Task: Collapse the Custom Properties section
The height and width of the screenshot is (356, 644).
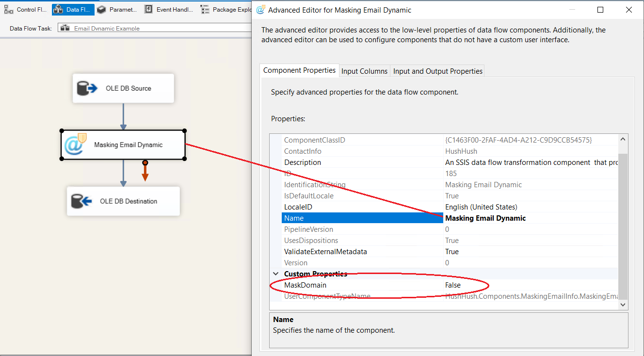Action: (276, 274)
